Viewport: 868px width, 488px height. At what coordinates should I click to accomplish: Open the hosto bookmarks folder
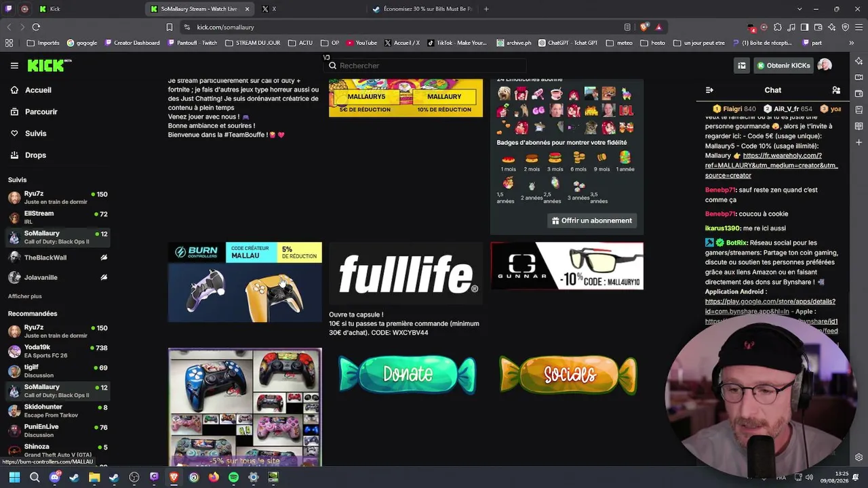point(652,43)
